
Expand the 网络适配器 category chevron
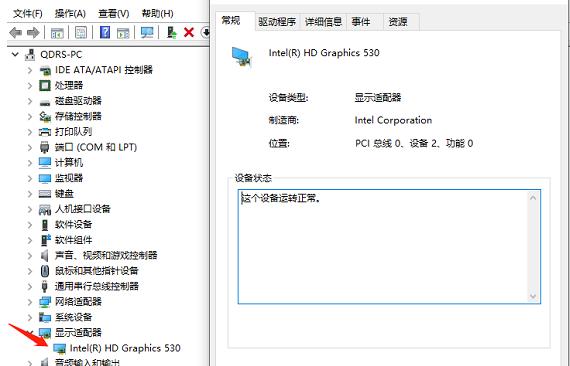tap(30, 302)
